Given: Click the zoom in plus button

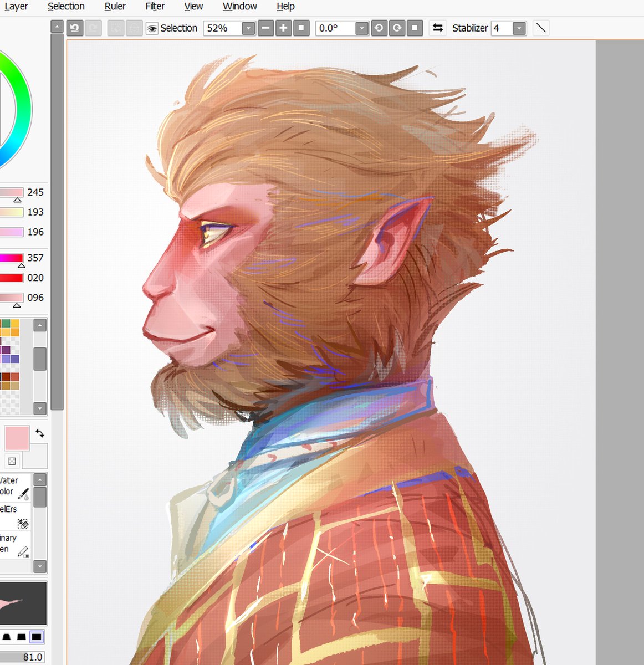Looking at the screenshot, I should tap(283, 28).
